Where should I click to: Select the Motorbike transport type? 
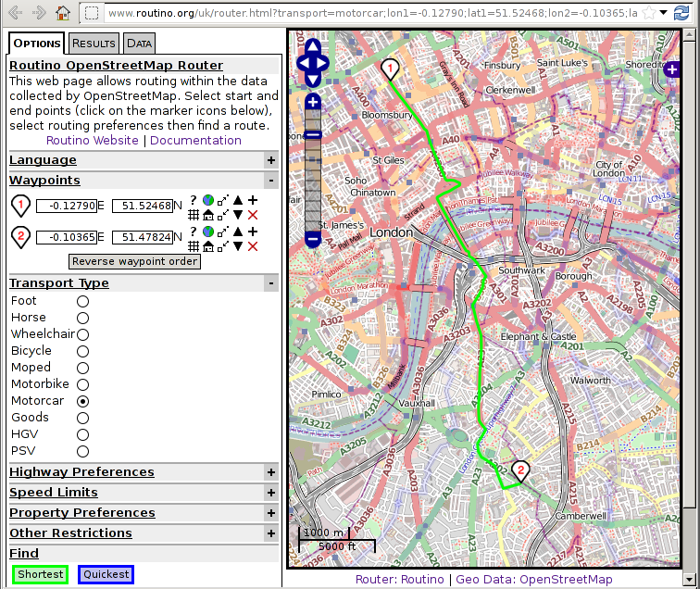click(82, 384)
